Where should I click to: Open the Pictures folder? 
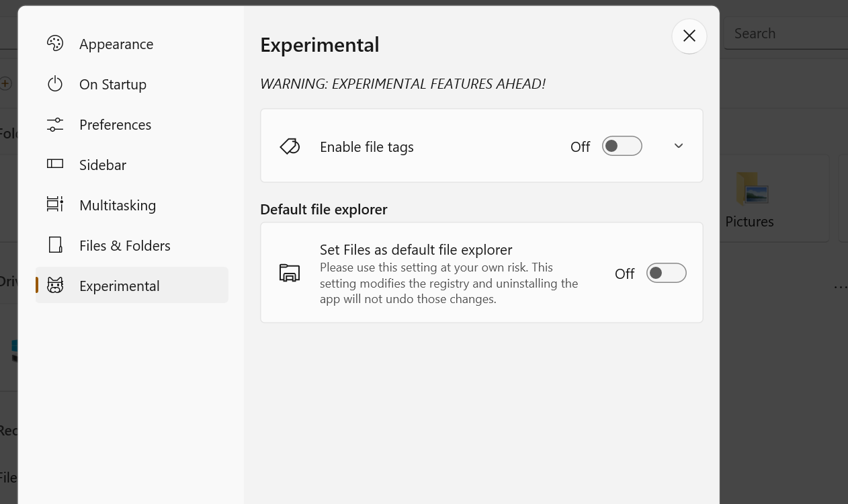[x=750, y=198]
